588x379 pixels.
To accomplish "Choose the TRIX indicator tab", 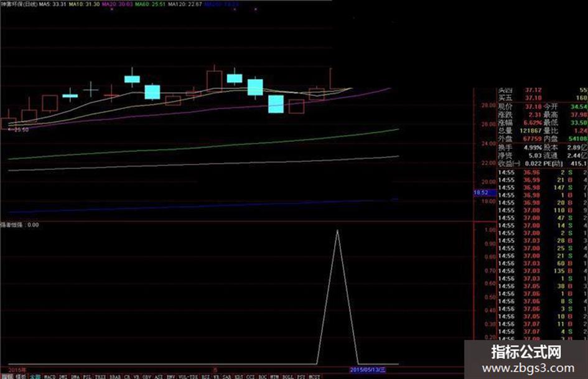I will click(100, 377).
